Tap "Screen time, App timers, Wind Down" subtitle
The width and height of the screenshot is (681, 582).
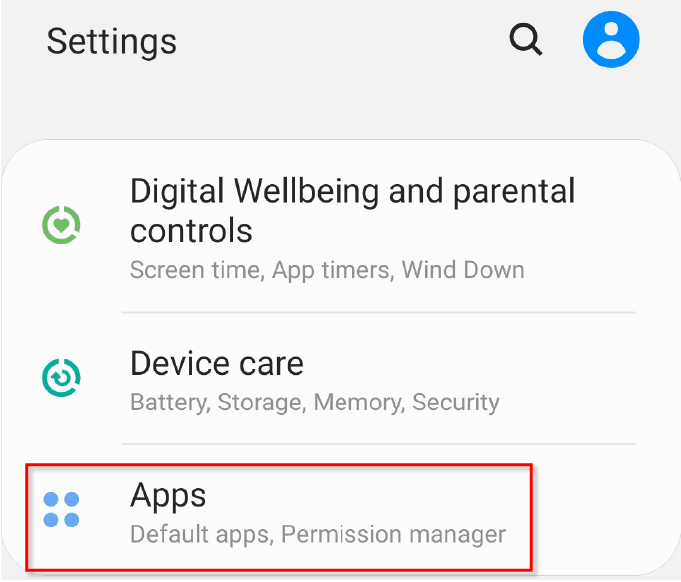(x=327, y=270)
